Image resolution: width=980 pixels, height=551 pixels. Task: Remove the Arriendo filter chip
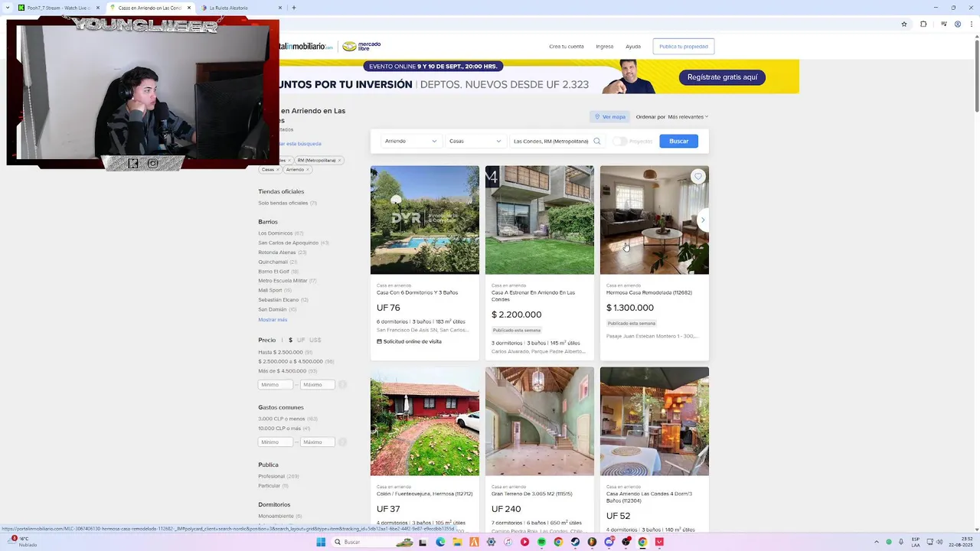pyautogui.click(x=307, y=169)
